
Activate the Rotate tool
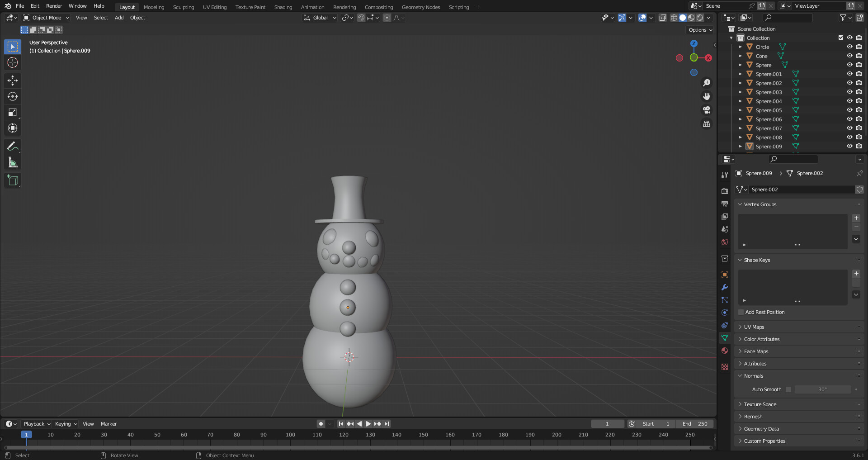coord(12,96)
